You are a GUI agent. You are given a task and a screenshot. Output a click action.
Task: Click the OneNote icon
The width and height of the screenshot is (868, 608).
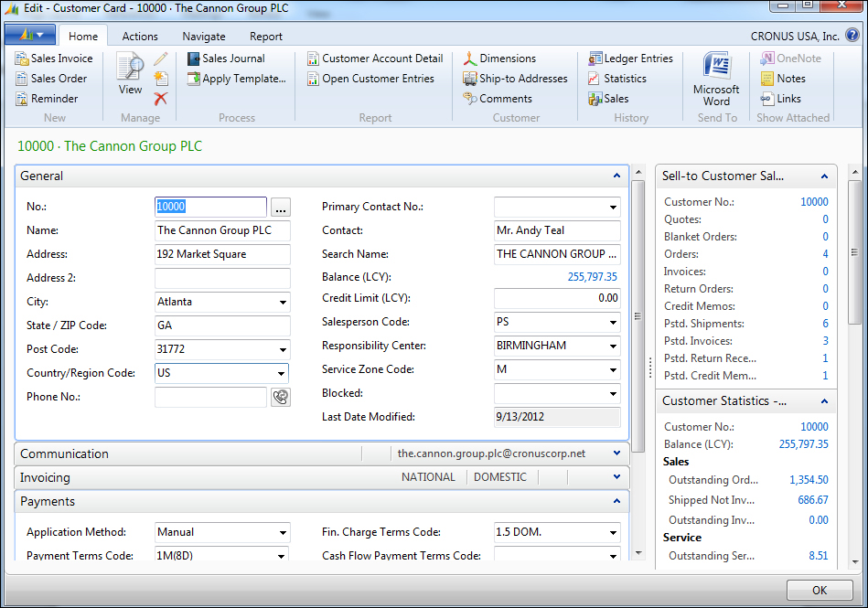(767, 59)
